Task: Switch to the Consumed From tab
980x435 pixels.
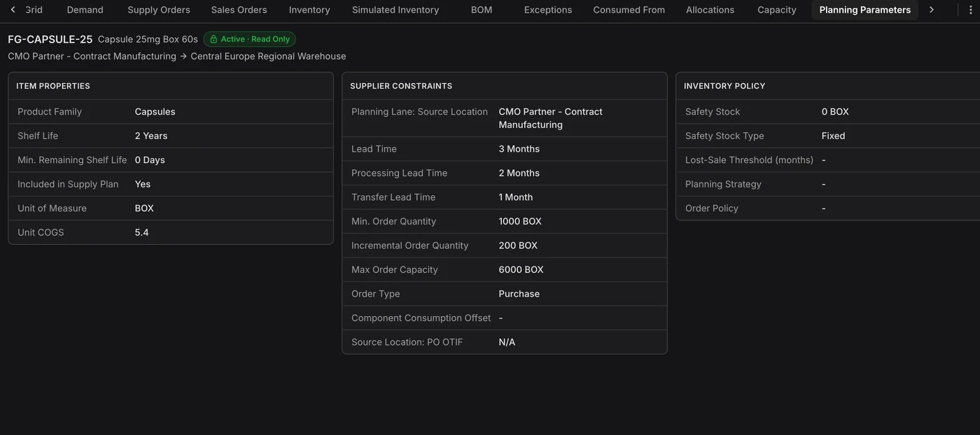Action: 629,10
